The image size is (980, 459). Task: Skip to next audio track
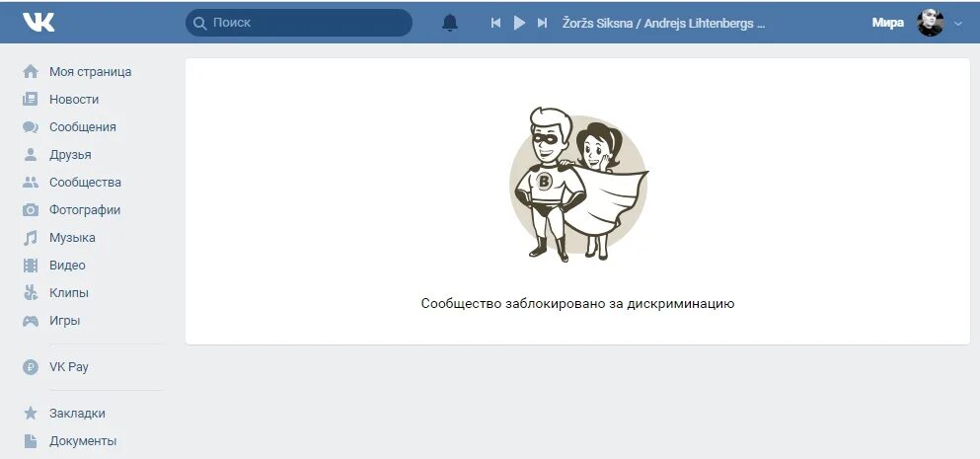(543, 23)
